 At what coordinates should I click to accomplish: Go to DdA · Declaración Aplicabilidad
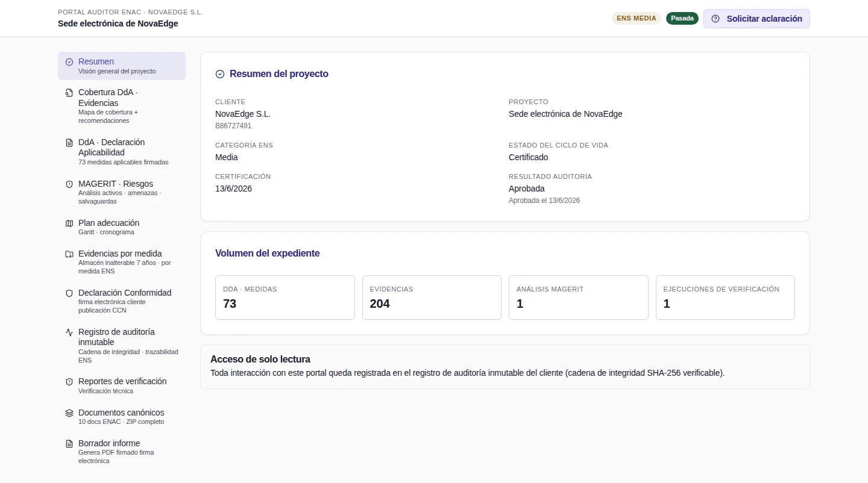[122, 152]
